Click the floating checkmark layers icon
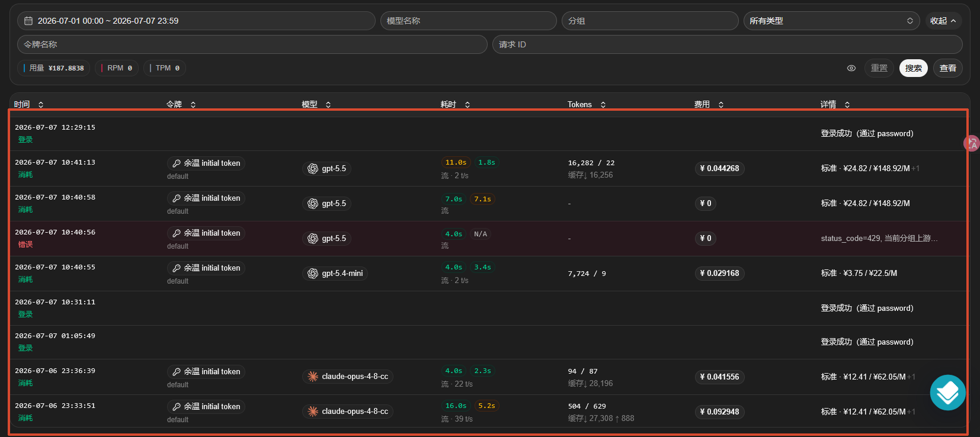 [947, 393]
